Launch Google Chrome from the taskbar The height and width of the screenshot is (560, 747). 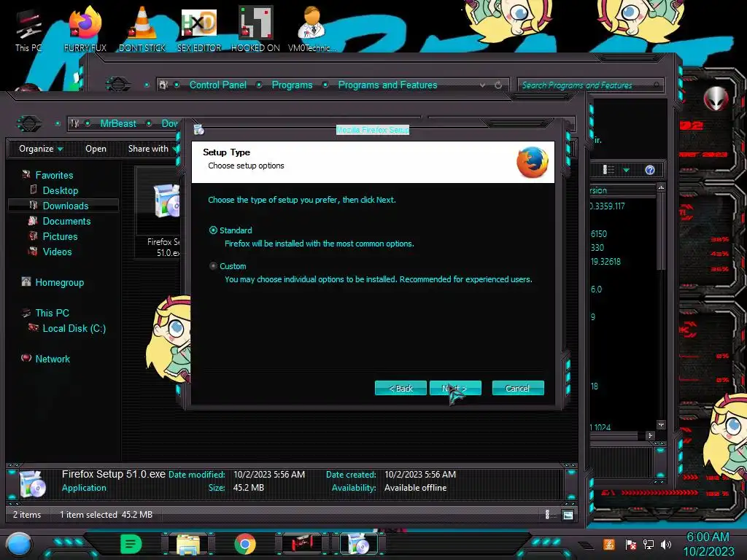click(245, 544)
